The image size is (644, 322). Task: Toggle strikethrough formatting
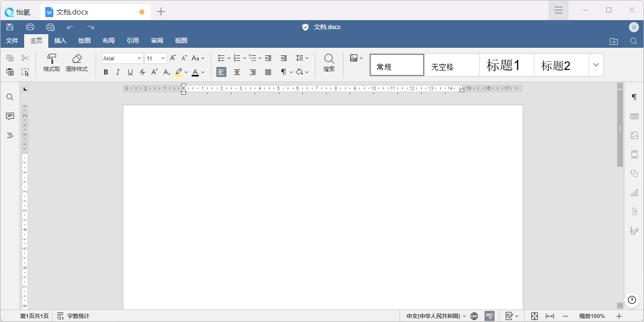[142, 72]
